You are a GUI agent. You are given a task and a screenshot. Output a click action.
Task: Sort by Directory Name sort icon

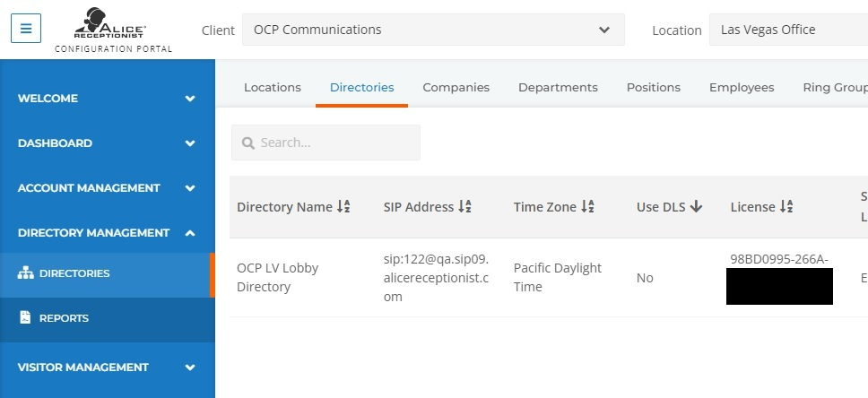click(x=343, y=206)
